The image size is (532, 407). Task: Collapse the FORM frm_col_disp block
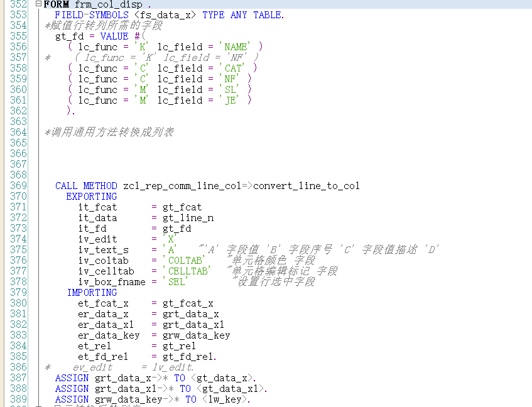click(39, 4)
